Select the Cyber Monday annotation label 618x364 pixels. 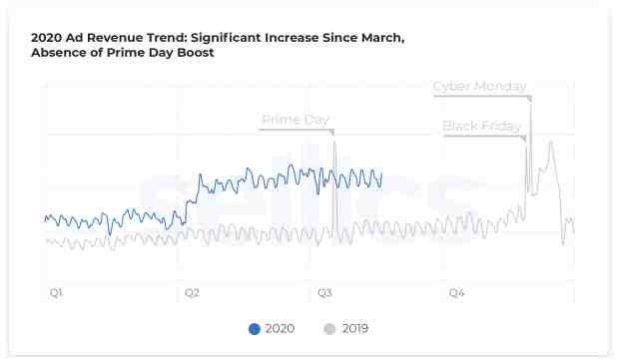[x=479, y=86]
